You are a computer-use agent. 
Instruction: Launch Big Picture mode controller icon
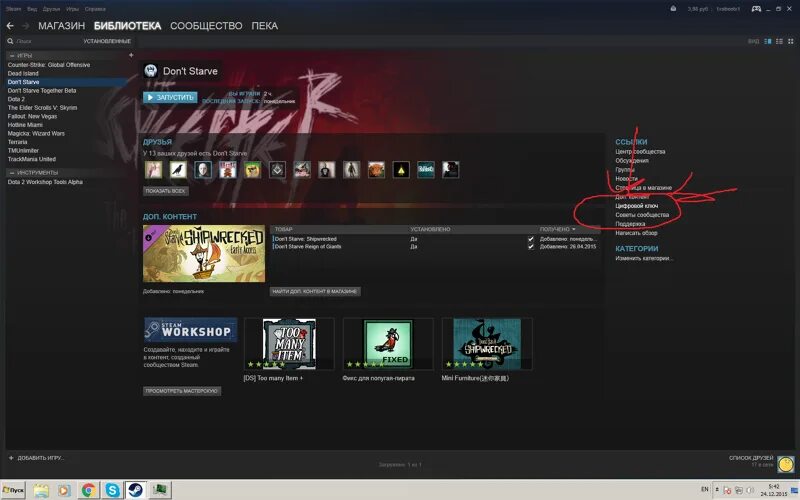(757, 9)
